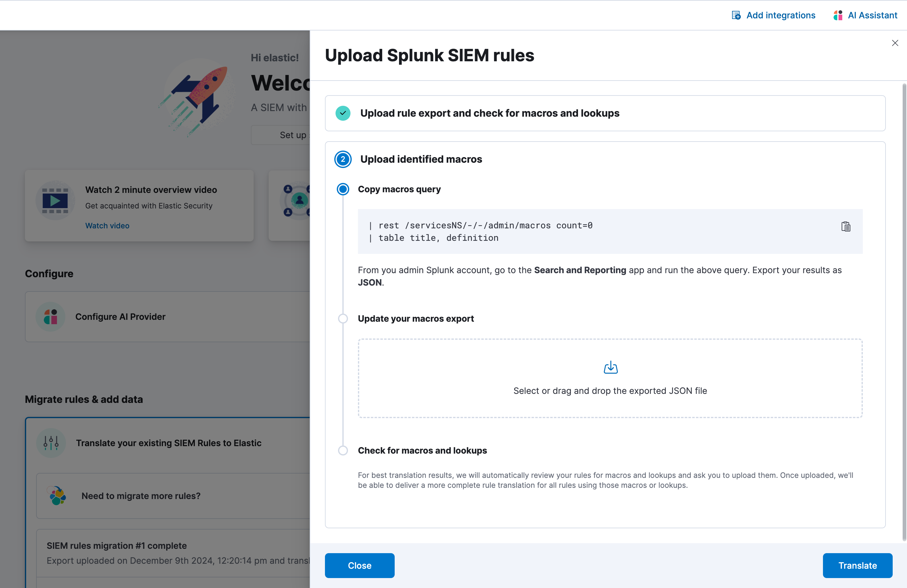The height and width of the screenshot is (588, 907).
Task: Open SIEM rules migration #1 complete entry
Action: tap(173, 553)
